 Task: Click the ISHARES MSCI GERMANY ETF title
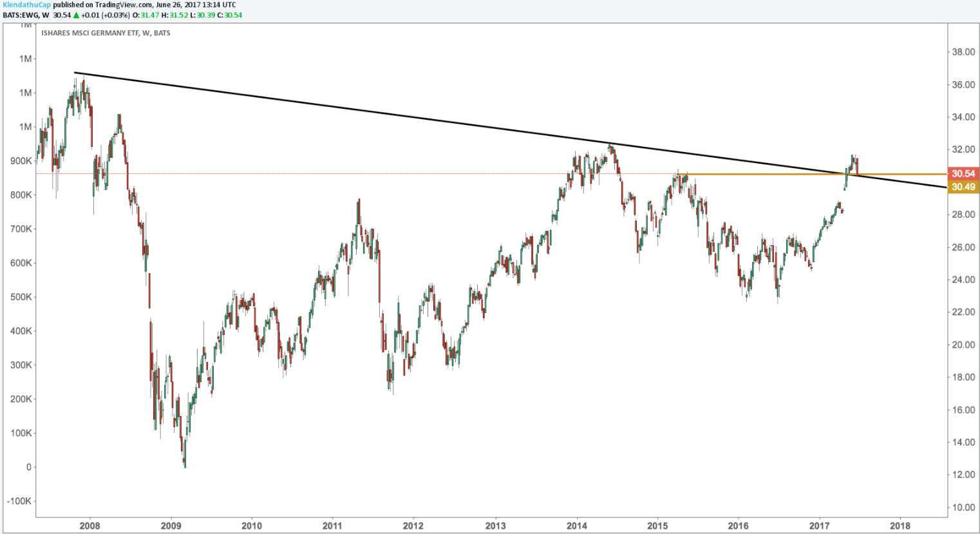pos(106,33)
